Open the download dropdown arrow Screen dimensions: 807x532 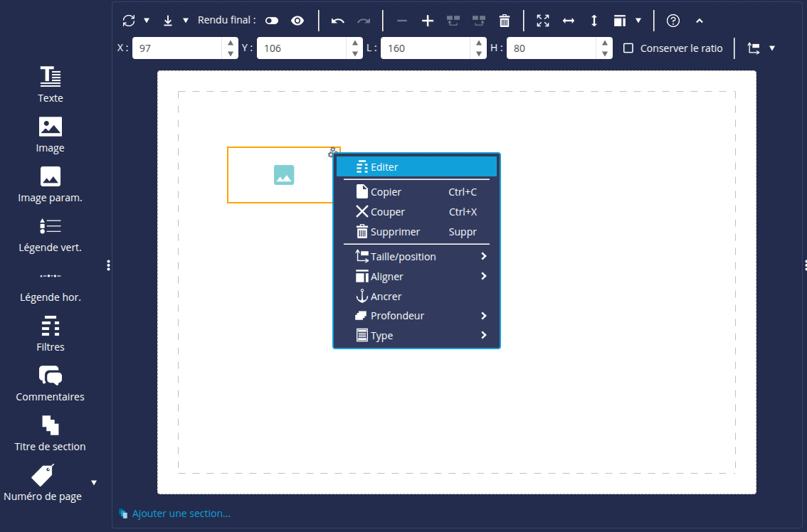pyautogui.click(x=186, y=21)
